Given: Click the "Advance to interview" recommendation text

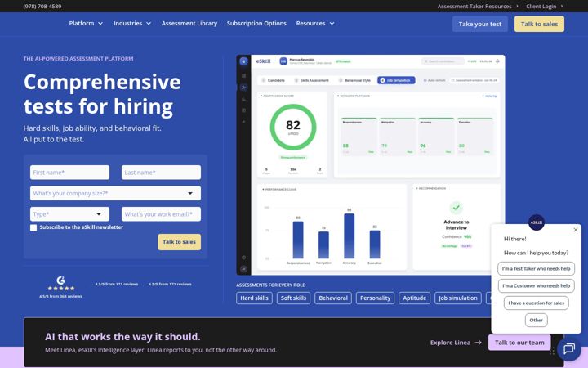Looking at the screenshot, I should (456, 225).
